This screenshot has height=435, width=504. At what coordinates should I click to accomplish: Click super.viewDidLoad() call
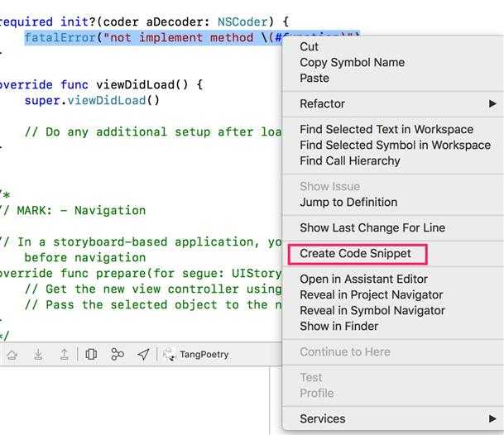(x=92, y=101)
